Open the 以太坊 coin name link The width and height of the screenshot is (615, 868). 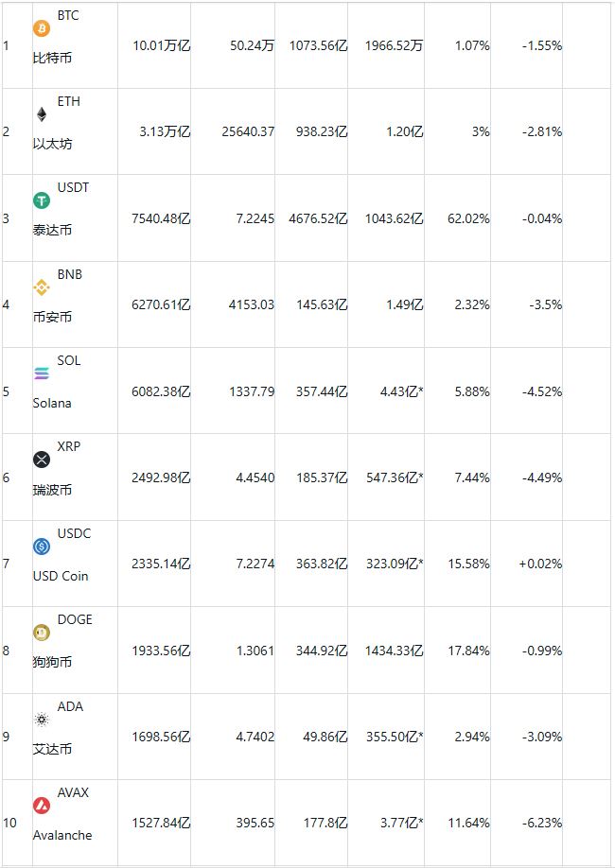[x=52, y=145]
